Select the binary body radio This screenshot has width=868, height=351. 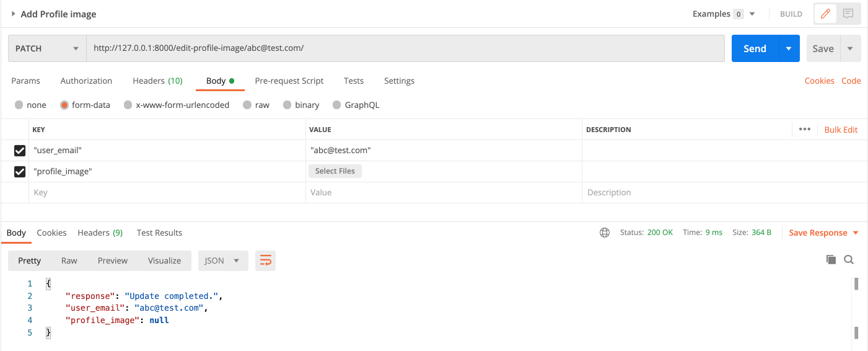287,105
